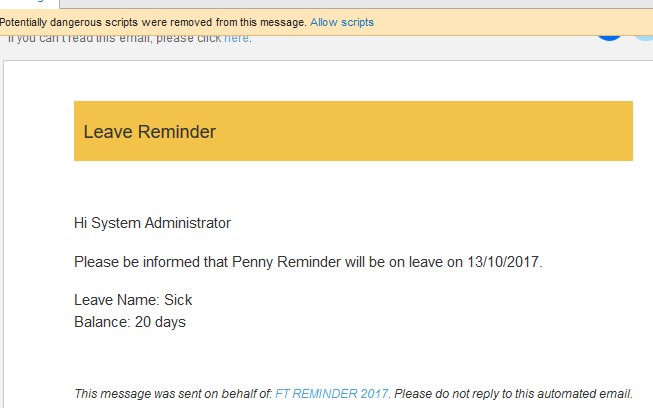
Task: Click the dark blue circular icon
Action: pos(609,37)
